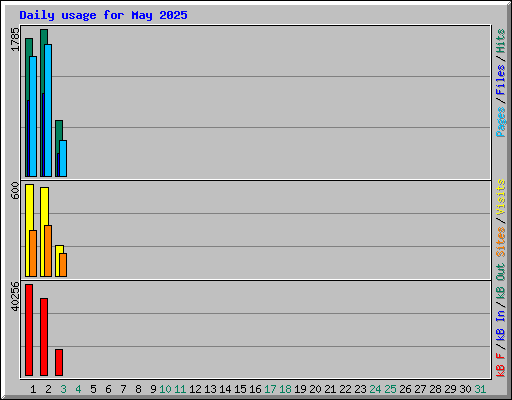The image size is (512, 400).
Task: Click the red kB bar for day 3
Action: (x=59, y=362)
